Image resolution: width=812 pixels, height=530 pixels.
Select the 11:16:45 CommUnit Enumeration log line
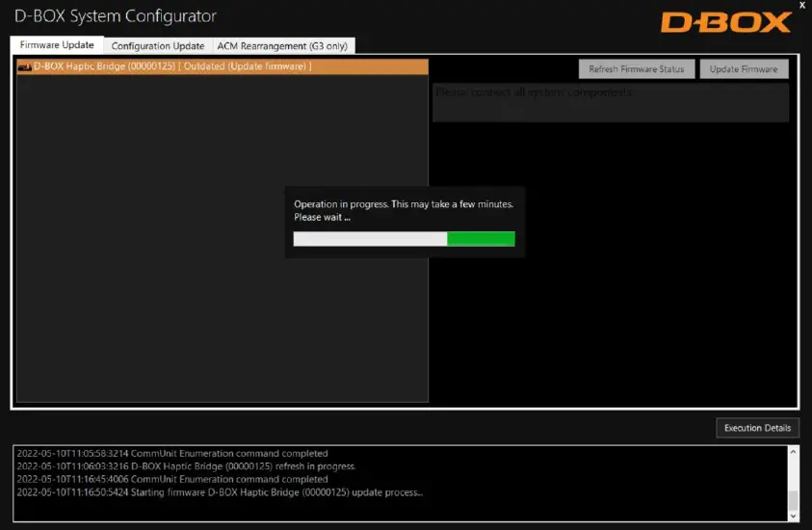coord(171,479)
